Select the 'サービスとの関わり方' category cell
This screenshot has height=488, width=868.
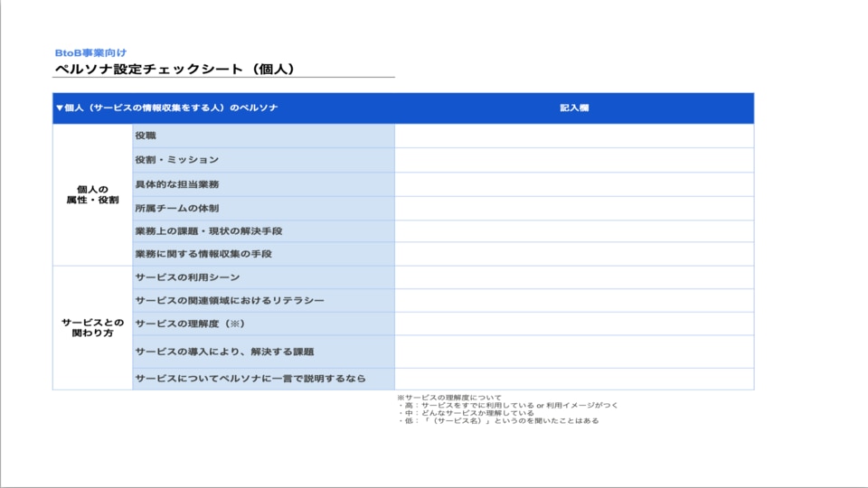coord(92,327)
